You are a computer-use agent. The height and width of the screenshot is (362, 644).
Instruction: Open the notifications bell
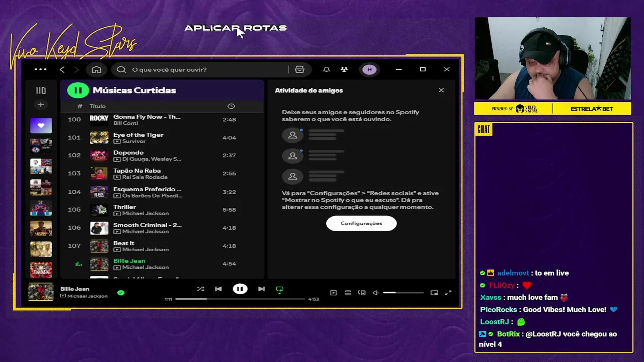click(326, 70)
